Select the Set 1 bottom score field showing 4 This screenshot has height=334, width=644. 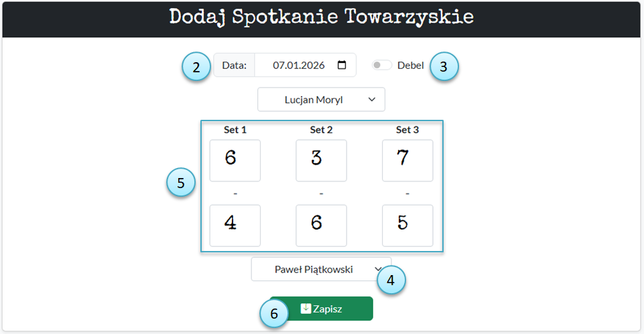point(235,225)
